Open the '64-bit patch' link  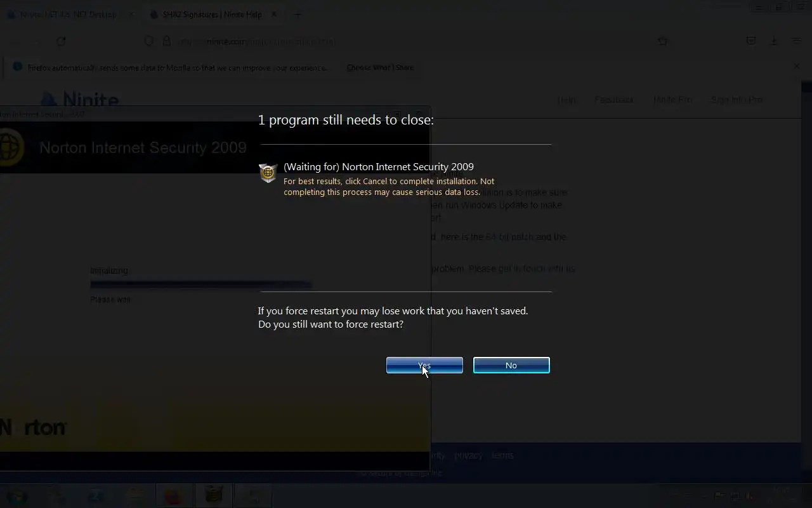[x=509, y=237]
